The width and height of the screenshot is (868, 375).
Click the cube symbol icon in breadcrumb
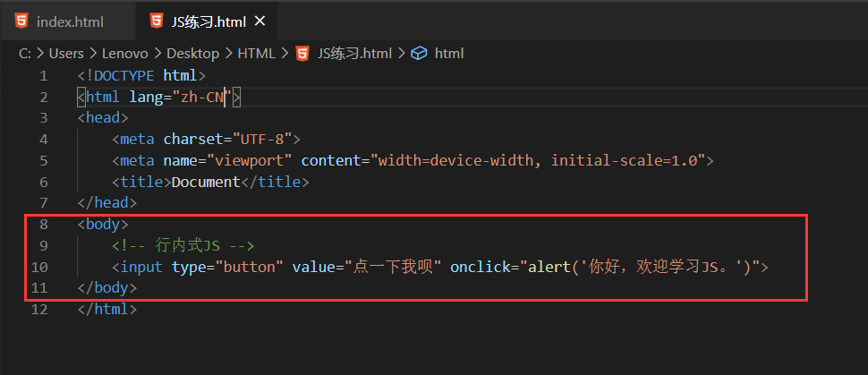tap(419, 54)
